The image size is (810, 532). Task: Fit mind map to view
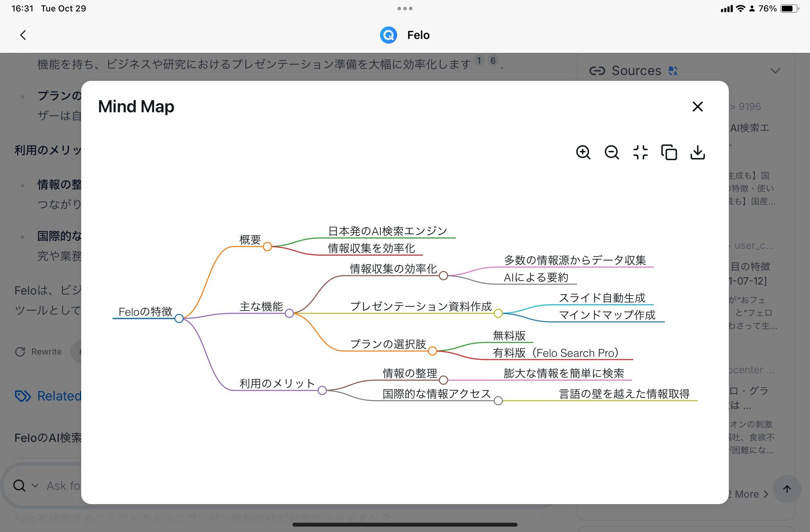coord(640,152)
